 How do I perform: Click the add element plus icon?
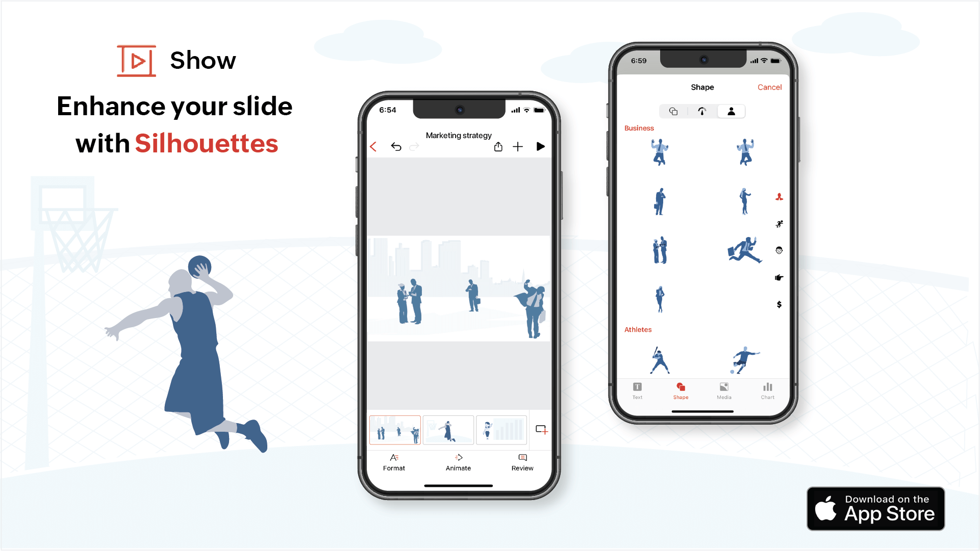tap(518, 147)
